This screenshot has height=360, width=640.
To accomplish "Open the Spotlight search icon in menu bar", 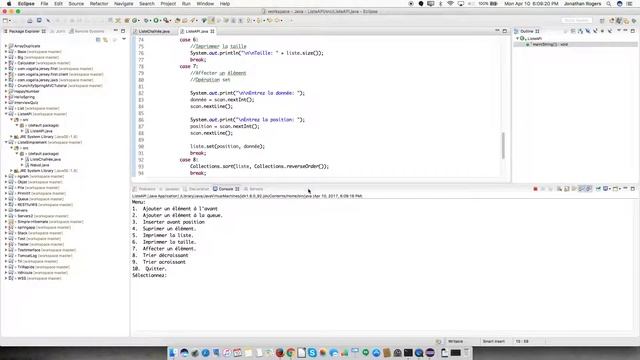I will pos(609,4).
